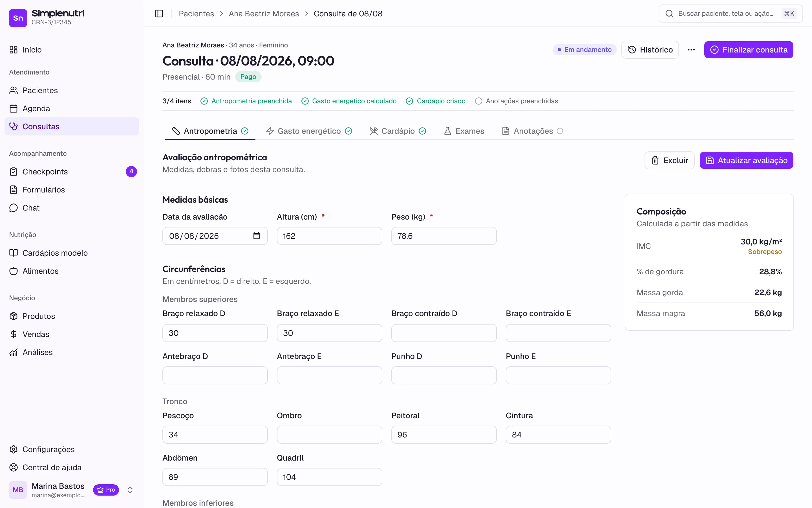Open Central de ajuda

(x=72, y=468)
